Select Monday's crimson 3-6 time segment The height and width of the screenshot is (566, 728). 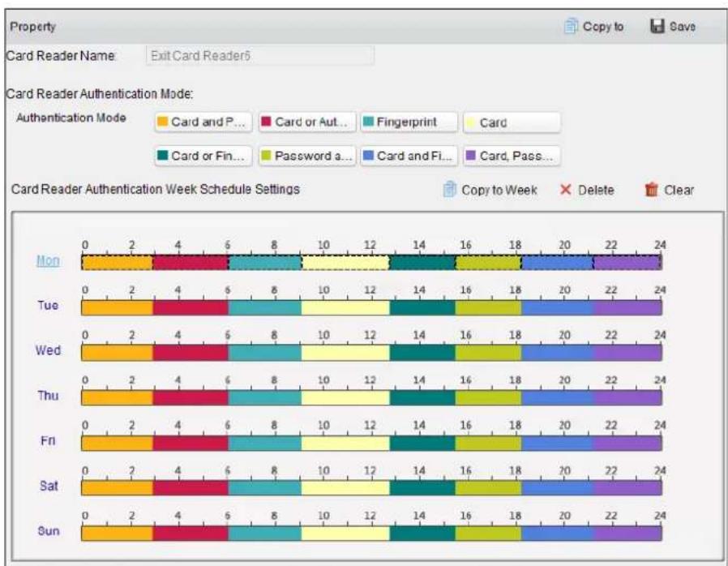[191, 263]
